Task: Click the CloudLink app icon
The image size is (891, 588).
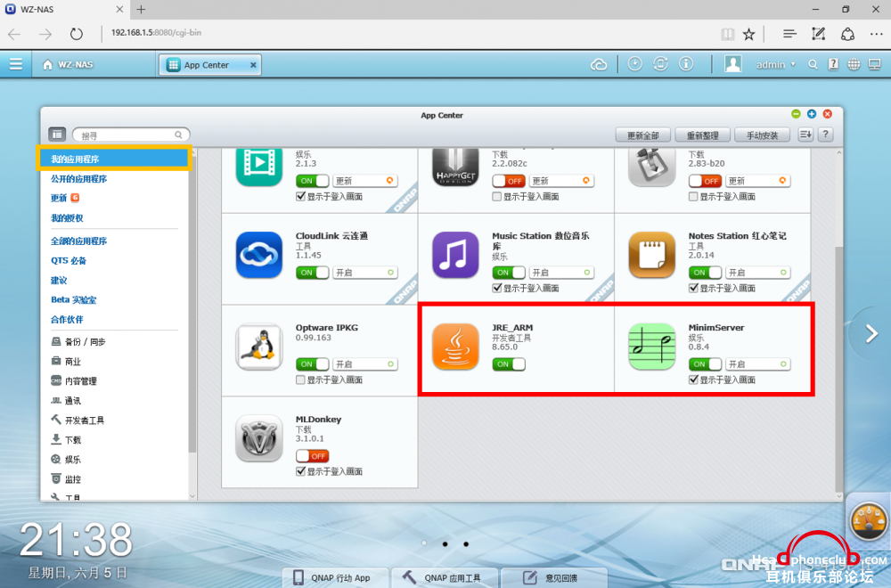Action: tap(259, 255)
